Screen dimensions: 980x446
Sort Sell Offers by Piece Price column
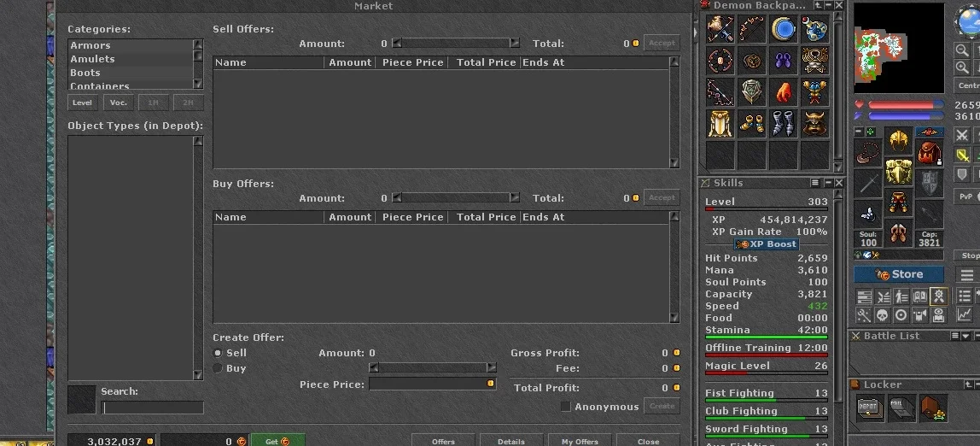tap(412, 62)
